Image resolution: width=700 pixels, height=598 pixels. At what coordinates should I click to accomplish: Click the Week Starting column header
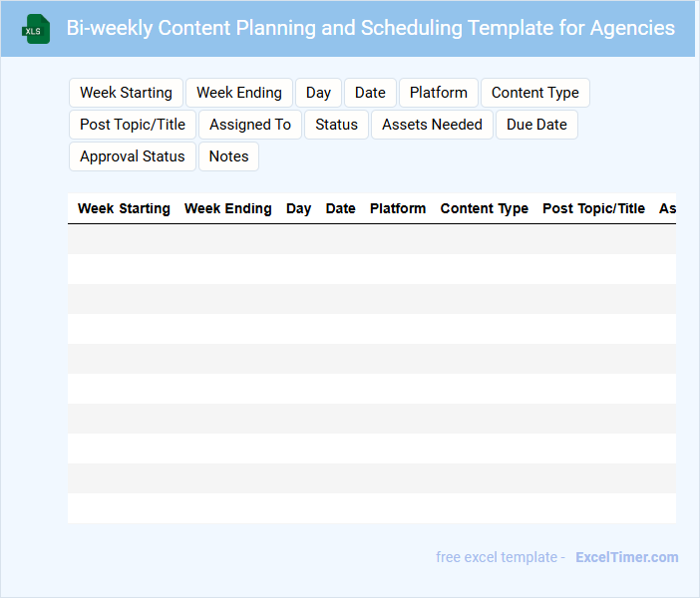pyautogui.click(x=124, y=209)
